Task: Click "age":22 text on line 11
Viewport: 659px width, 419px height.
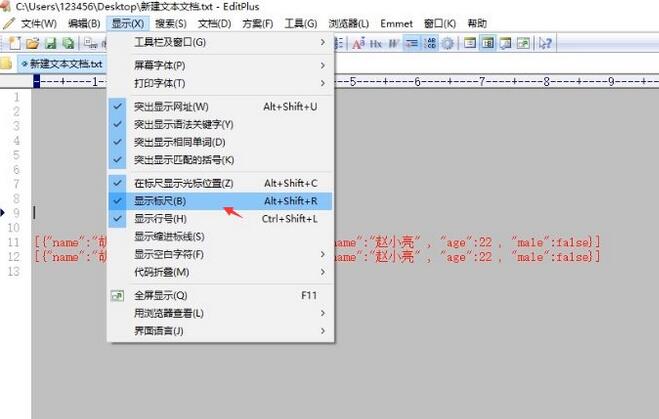Action: [466, 242]
